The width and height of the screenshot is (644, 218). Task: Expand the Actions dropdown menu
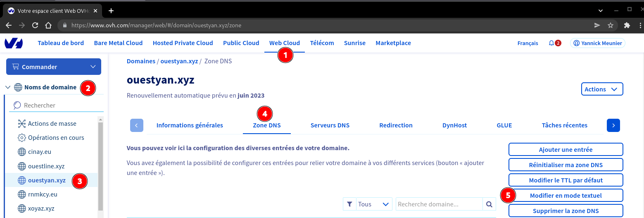601,89
